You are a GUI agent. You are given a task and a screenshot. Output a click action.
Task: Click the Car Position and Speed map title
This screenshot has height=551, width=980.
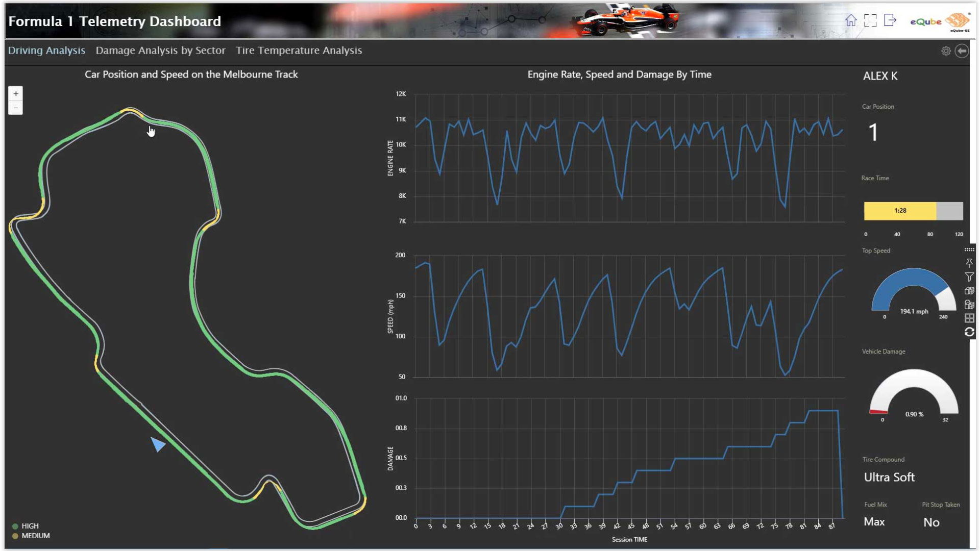point(191,74)
